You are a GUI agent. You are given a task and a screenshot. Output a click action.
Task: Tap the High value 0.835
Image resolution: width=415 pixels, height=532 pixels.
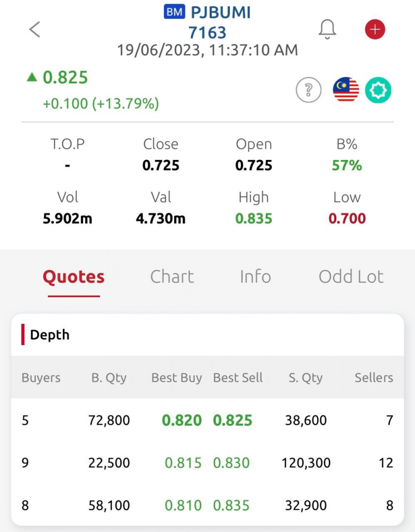254,219
